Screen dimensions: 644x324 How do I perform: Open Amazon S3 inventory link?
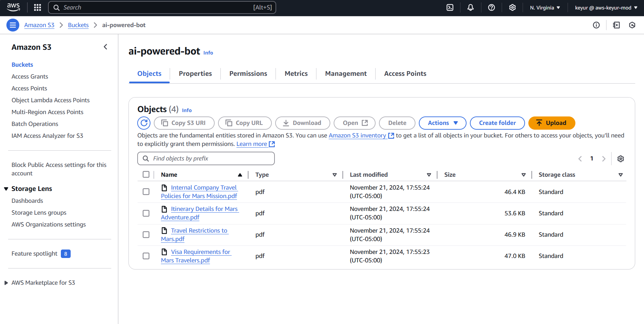pyautogui.click(x=361, y=135)
